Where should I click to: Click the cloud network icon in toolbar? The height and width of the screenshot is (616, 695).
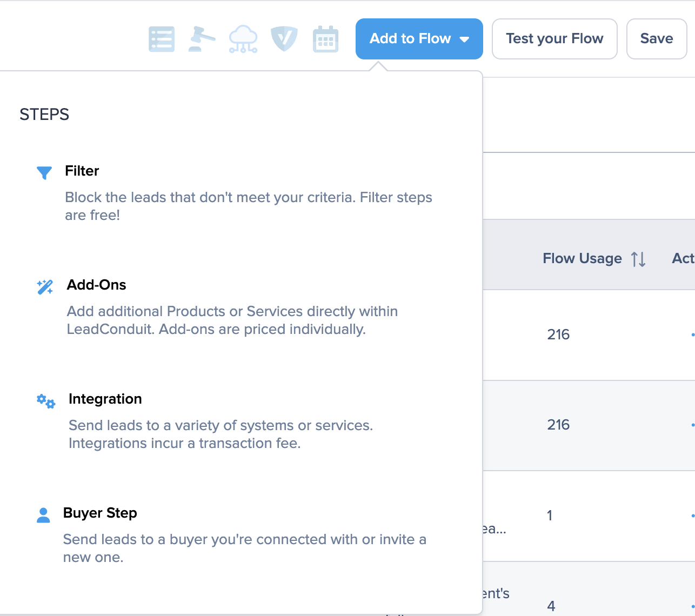[x=243, y=39]
